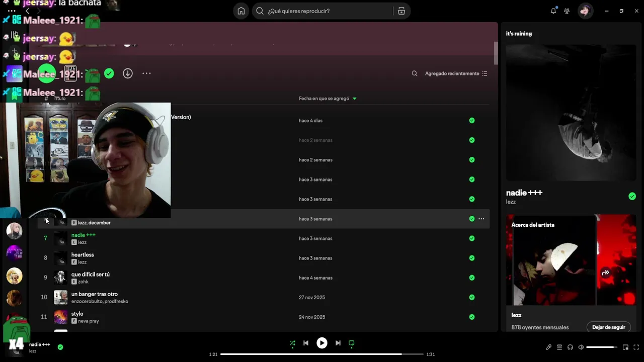
Task: Open artist 'prodfresko' link
Action: coord(116,301)
